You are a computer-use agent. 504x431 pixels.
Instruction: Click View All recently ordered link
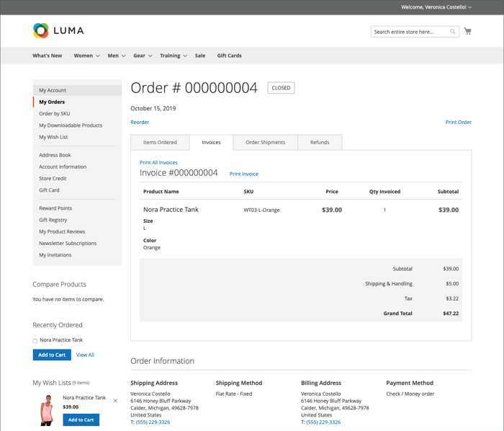[x=85, y=355]
